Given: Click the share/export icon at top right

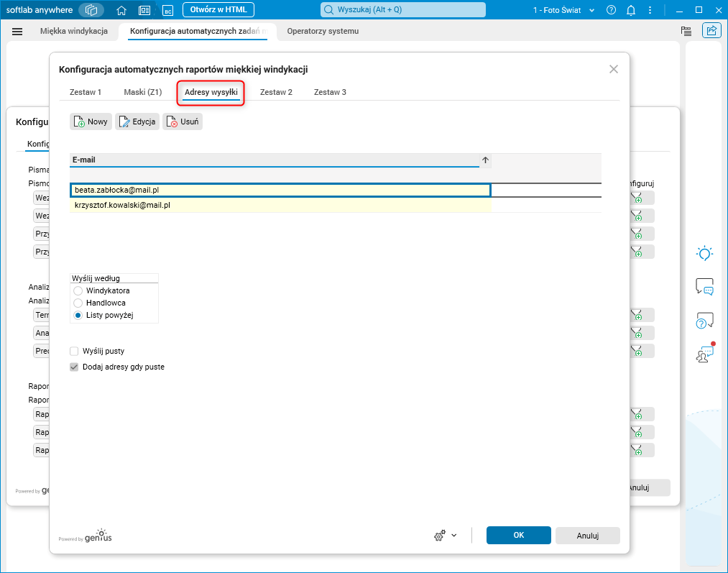Looking at the screenshot, I should pyautogui.click(x=711, y=31).
